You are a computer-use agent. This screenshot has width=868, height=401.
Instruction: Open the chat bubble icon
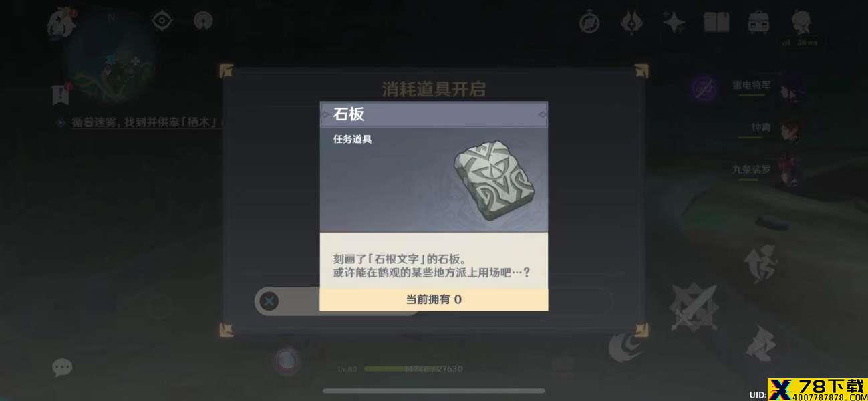pyautogui.click(x=62, y=367)
